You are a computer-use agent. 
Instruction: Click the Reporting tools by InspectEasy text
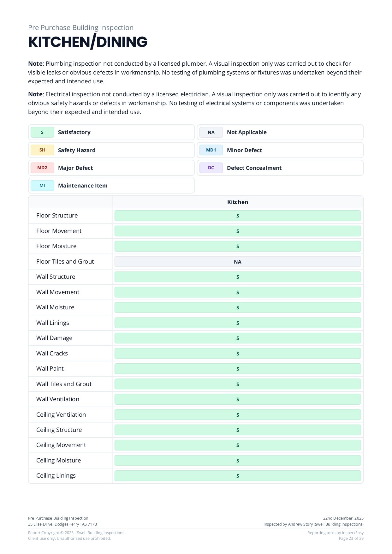(335, 533)
